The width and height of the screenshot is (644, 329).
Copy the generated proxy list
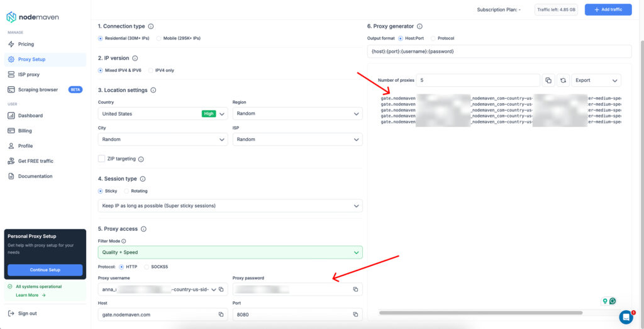[x=548, y=81]
